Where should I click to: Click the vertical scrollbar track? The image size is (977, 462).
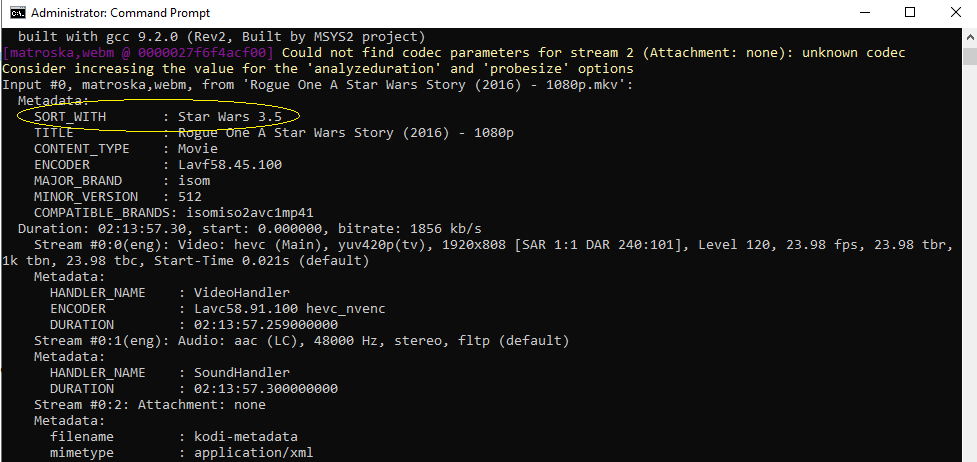[968, 250]
